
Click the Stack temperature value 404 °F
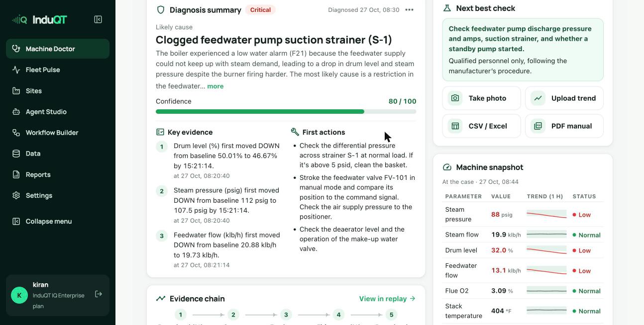(501, 311)
